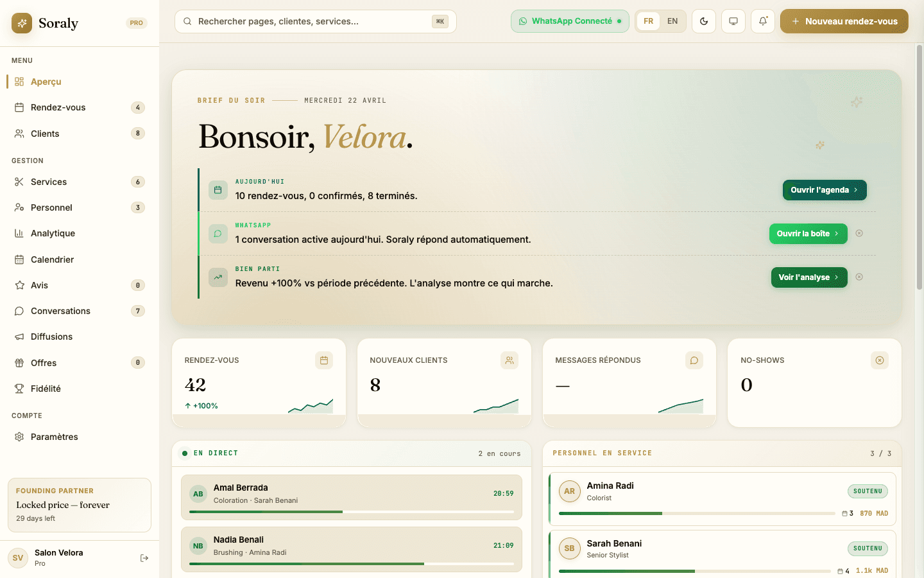Click the people icon on Nouveaux Clients card
Screen dimensions: 924x578
509,360
